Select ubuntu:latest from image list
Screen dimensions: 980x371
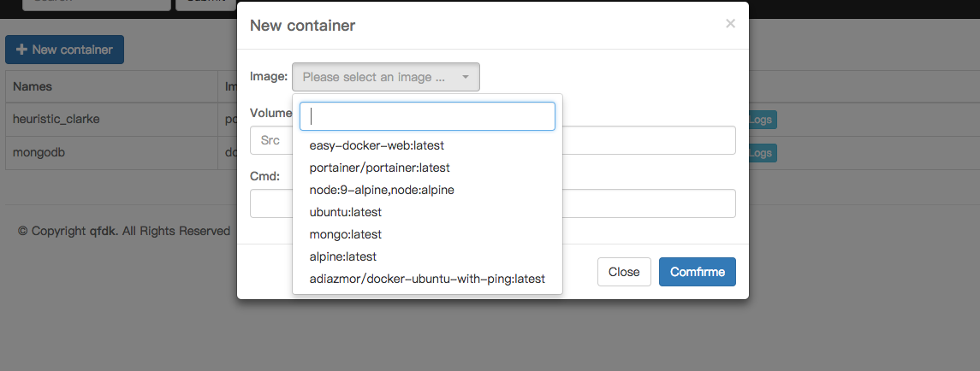pos(345,212)
